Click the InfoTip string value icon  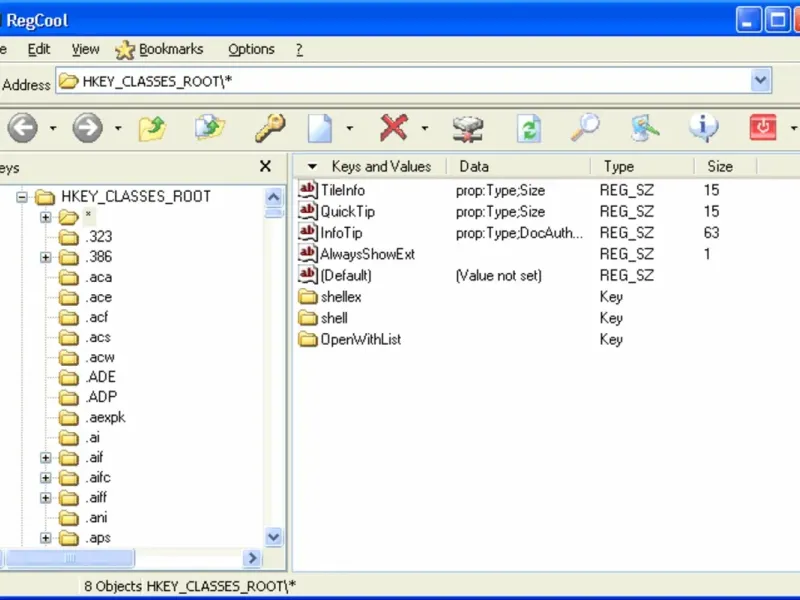point(308,233)
